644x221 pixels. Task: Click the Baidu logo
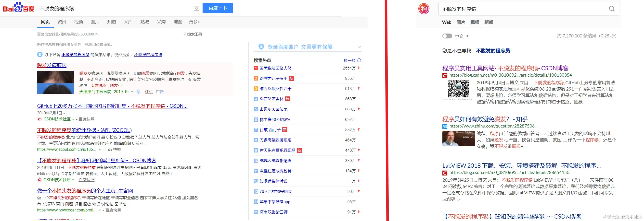[18, 7]
